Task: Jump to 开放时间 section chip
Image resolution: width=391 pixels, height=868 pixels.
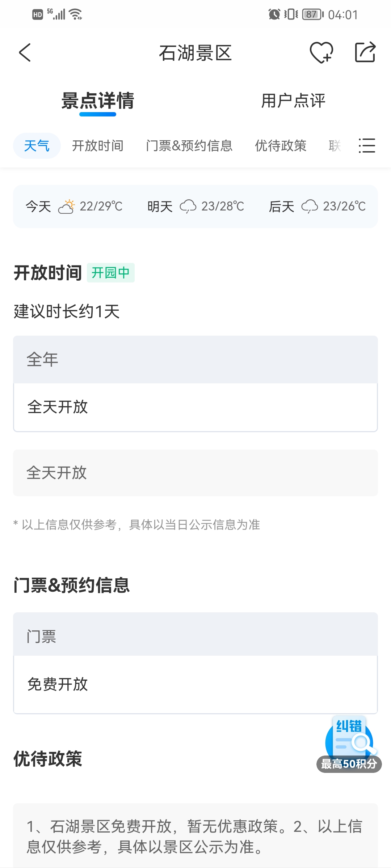Action: point(98,146)
